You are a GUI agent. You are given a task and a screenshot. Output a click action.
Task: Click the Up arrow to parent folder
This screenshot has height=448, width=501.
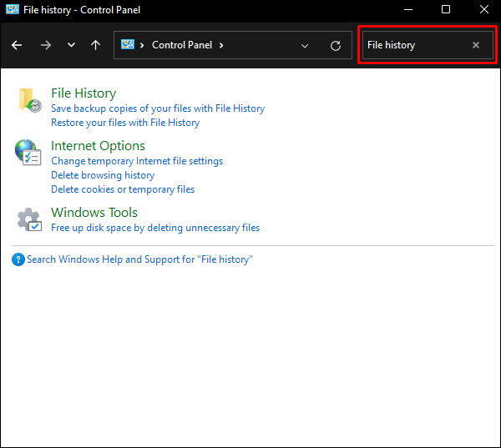(x=96, y=45)
